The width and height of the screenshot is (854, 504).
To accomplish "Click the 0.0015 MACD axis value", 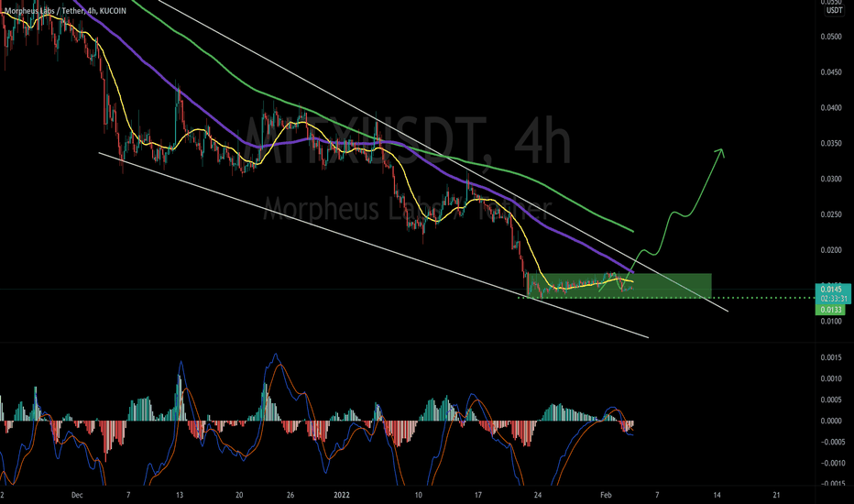I will click(831, 358).
